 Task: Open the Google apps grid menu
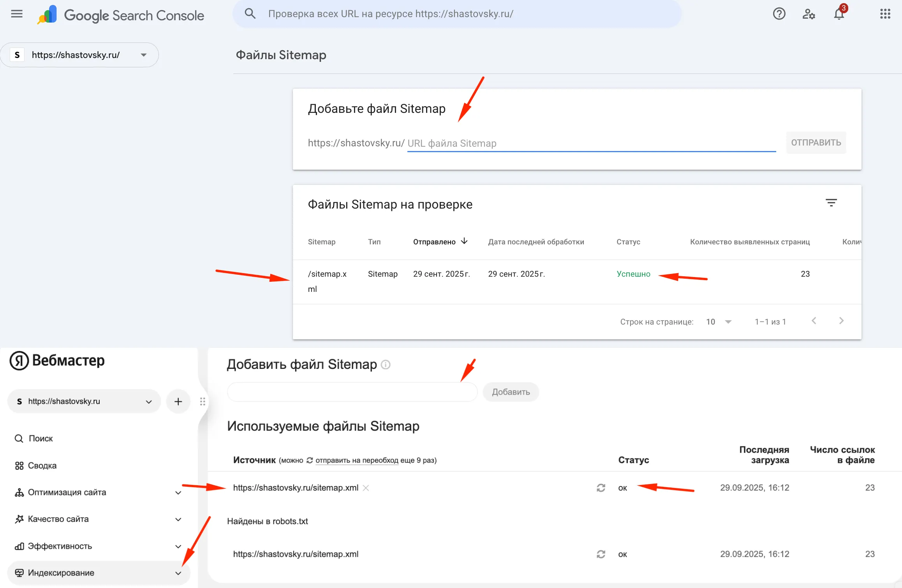click(885, 14)
